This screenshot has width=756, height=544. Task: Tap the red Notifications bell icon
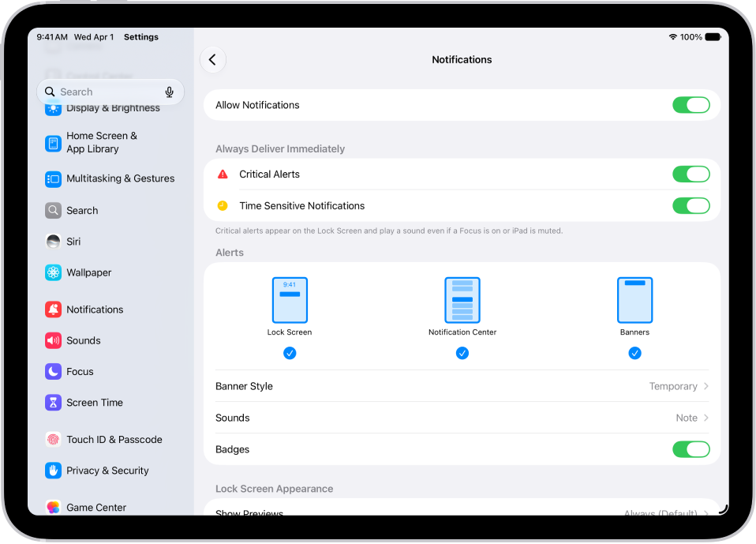pyautogui.click(x=53, y=310)
